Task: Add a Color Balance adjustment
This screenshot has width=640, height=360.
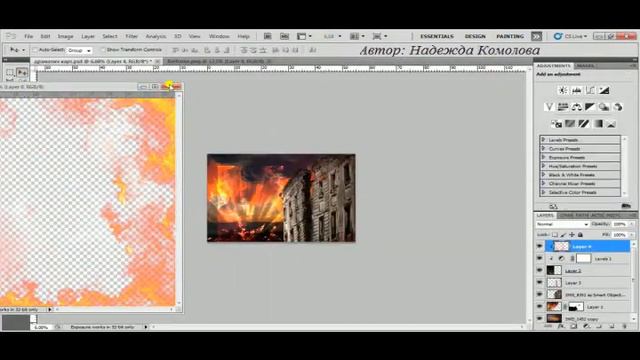Action: pos(576,107)
